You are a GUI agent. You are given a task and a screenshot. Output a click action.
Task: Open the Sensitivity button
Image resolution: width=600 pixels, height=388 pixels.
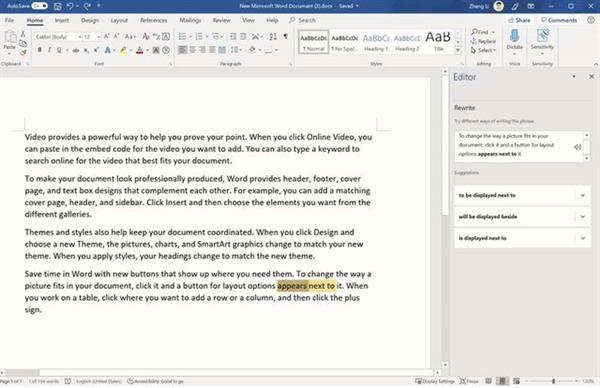tap(542, 41)
